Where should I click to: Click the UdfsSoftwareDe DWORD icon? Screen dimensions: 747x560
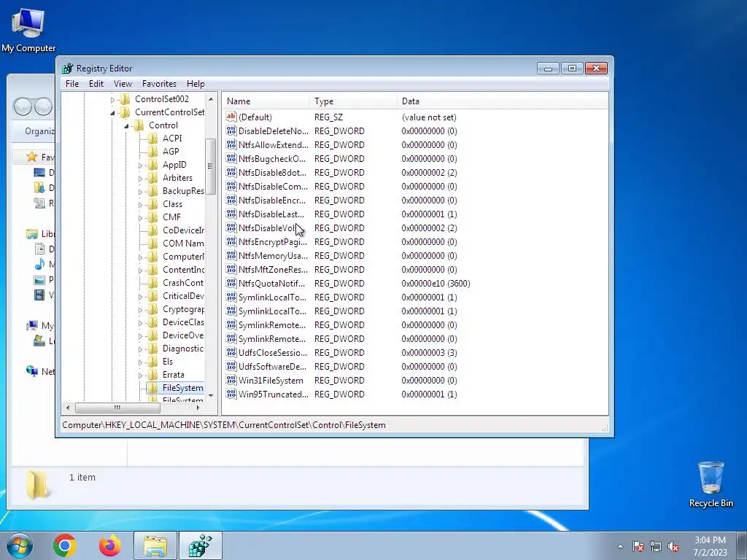click(x=231, y=366)
